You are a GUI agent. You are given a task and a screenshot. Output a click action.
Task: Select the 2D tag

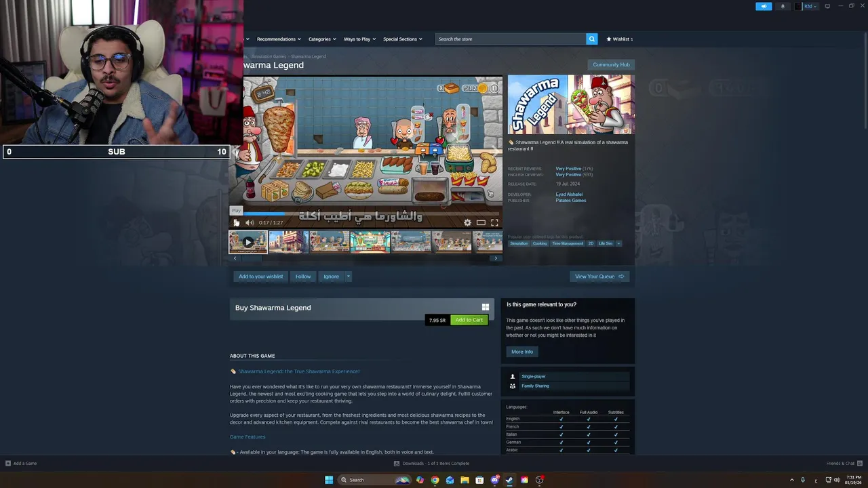pyautogui.click(x=591, y=243)
